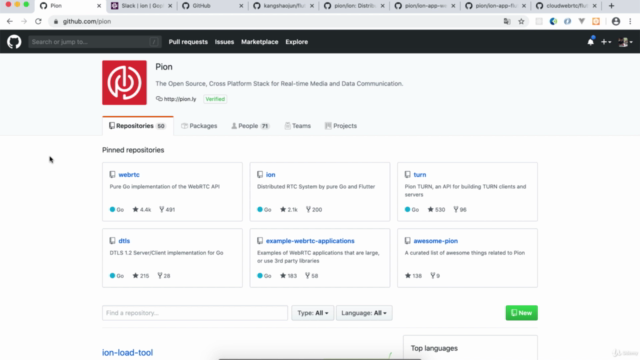Open the ion-load-tool repository
The height and width of the screenshot is (360, 640).
[x=127, y=352]
